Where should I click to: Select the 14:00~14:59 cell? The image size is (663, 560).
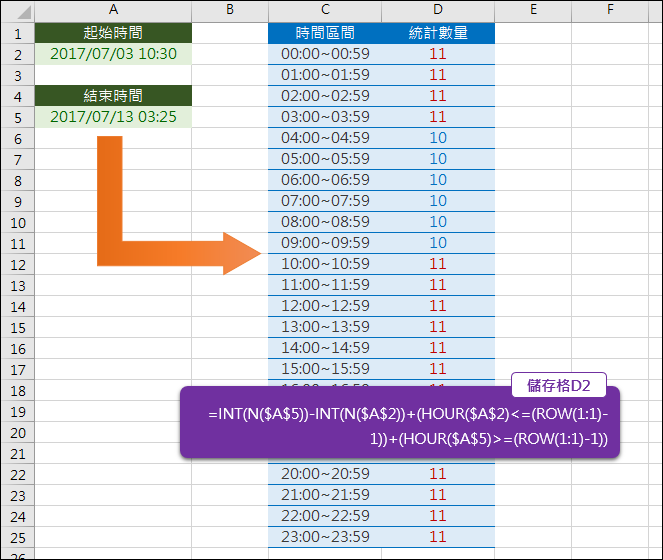point(325,348)
